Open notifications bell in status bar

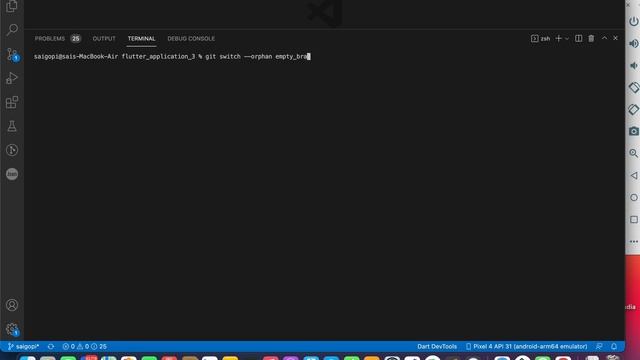pyautogui.click(x=614, y=346)
